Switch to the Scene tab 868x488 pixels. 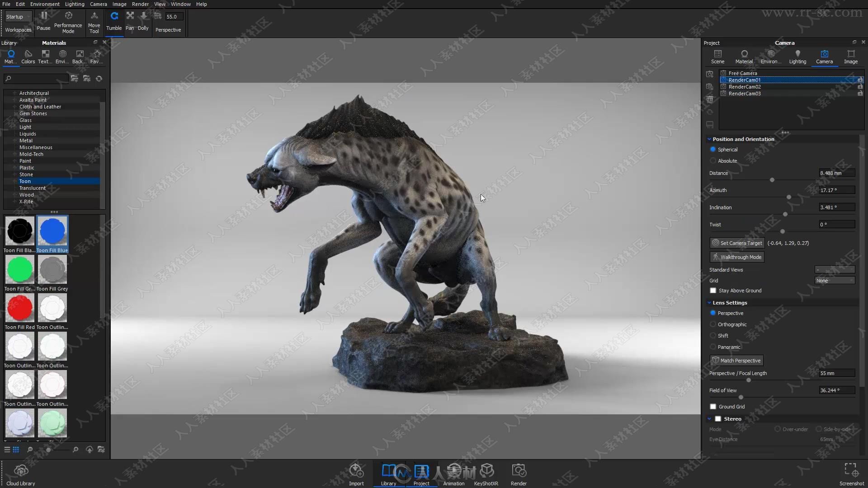click(x=717, y=57)
